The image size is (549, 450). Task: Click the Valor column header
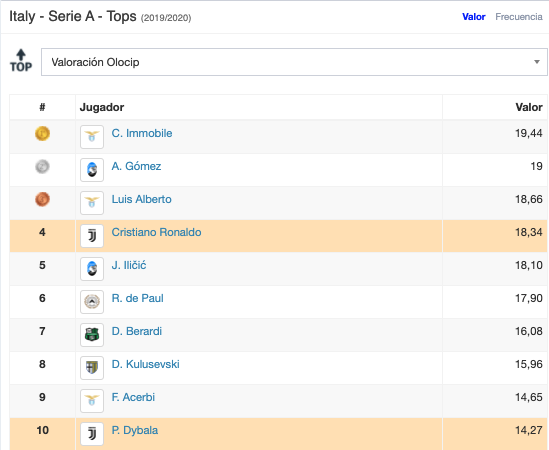pos(529,107)
